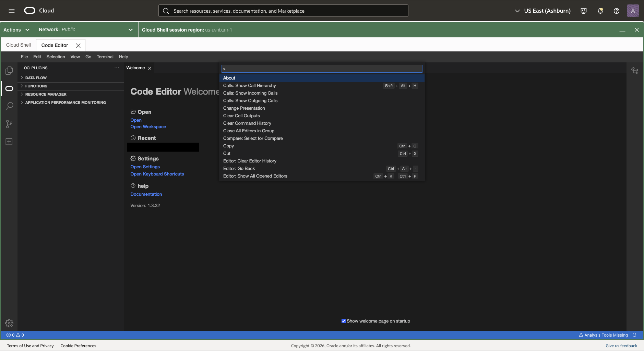Open the US East (Ashburn) region selector
Image resolution: width=644 pixels, height=351 pixels.
click(x=542, y=11)
